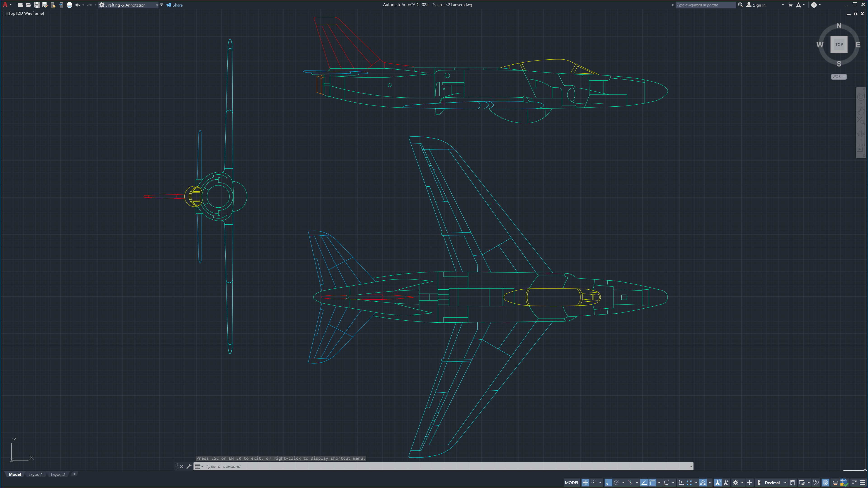Click the status bar Customization hamburger icon
The height and width of the screenshot is (488, 868).
[x=863, y=483]
